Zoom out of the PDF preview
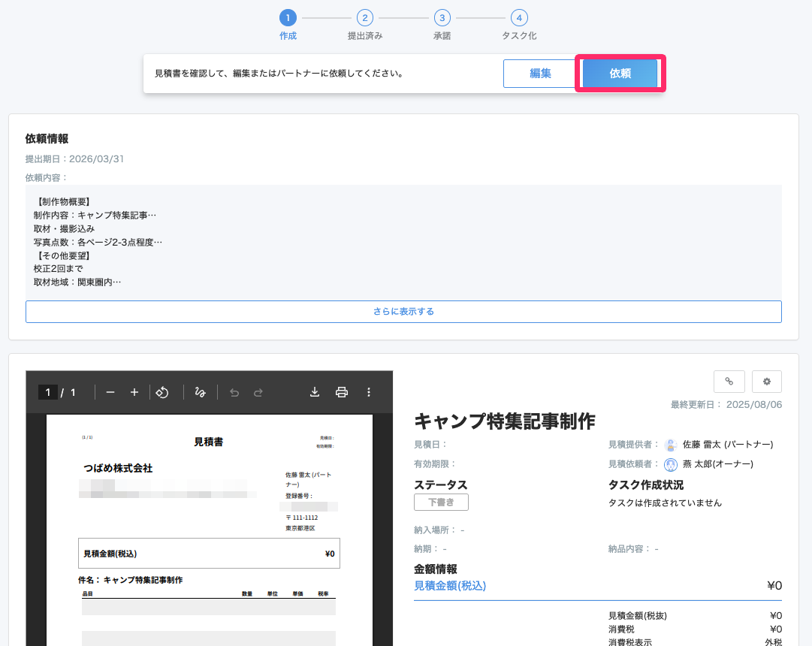The height and width of the screenshot is (646, 812). click(110, 391)
